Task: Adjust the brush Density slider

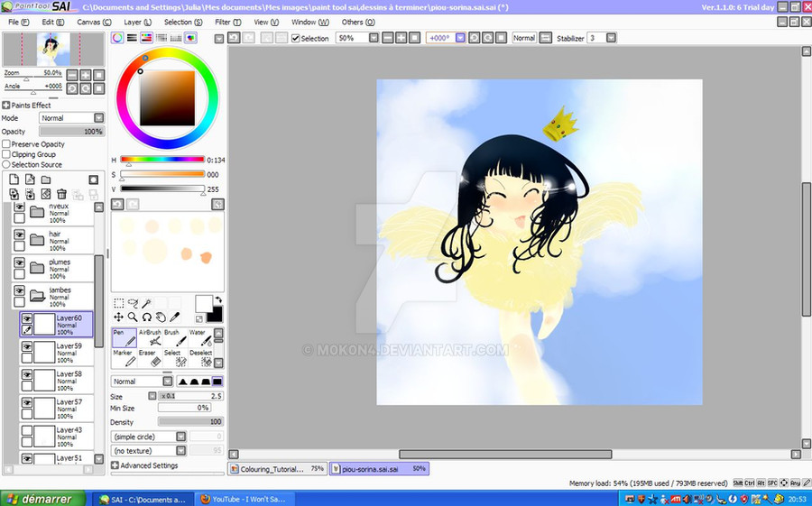Action: coord(190,422)
